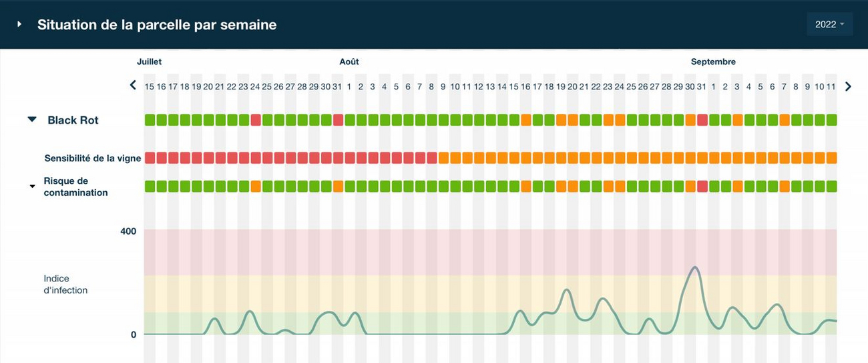Expand the header panel triangle icon
Image resolution: width=868 pixels, height=363 pixels.
point(19,24)
